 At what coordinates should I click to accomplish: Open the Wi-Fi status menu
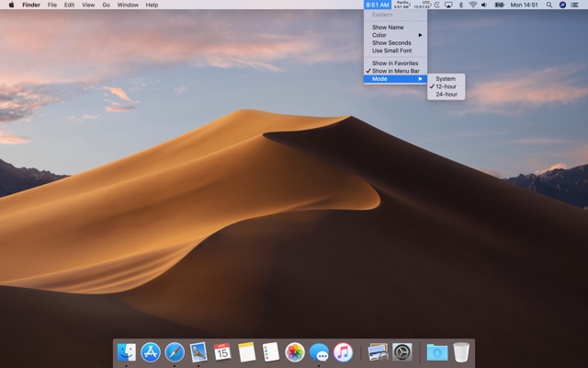point(473,5)
